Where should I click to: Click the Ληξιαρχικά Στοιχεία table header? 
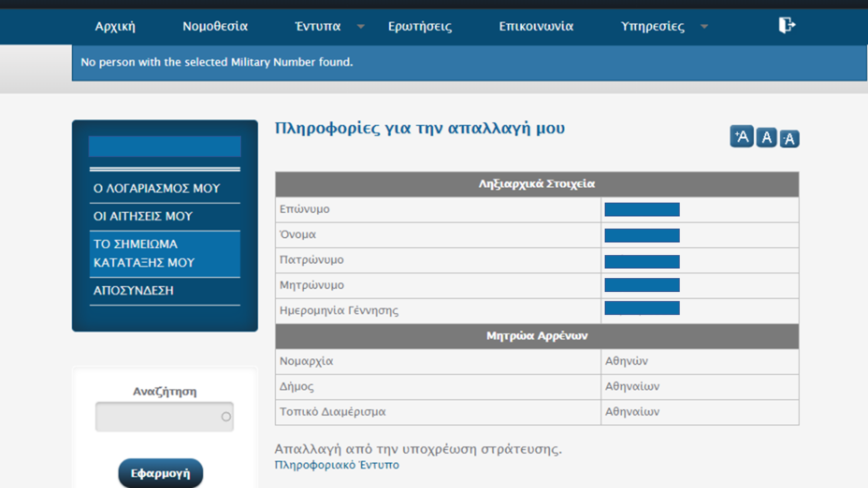click(537, 184)
